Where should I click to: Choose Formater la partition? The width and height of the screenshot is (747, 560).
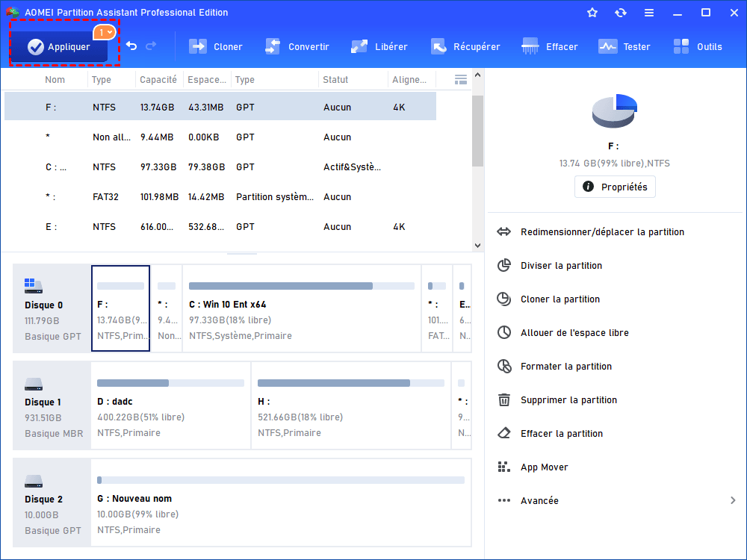(x=566, y=366)
